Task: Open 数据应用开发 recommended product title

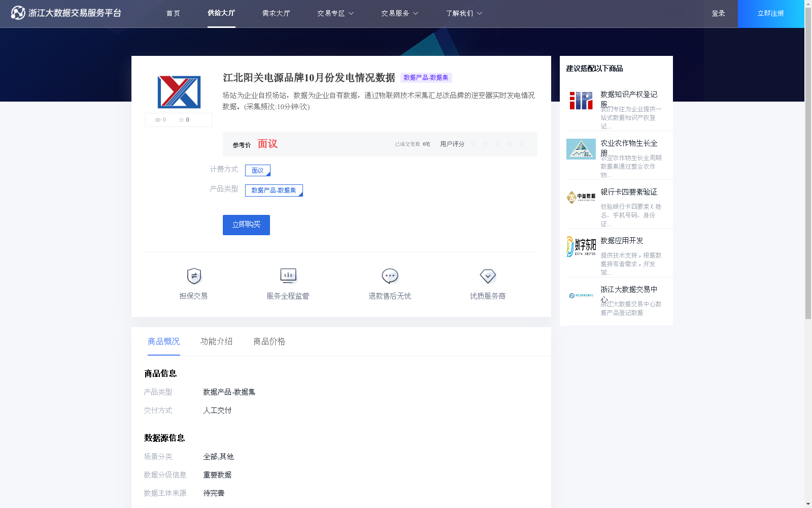Action: (x=622, y=241)
